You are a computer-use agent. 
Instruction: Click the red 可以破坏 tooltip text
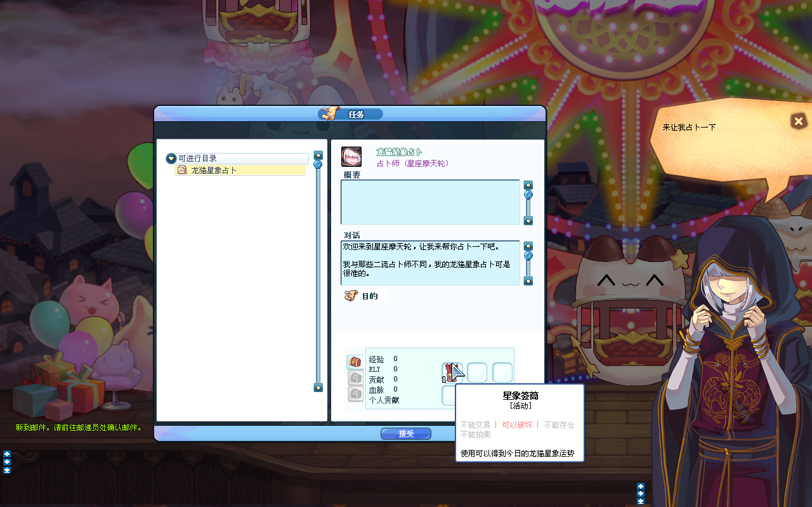pyautogui.click(x=517, y=425)
